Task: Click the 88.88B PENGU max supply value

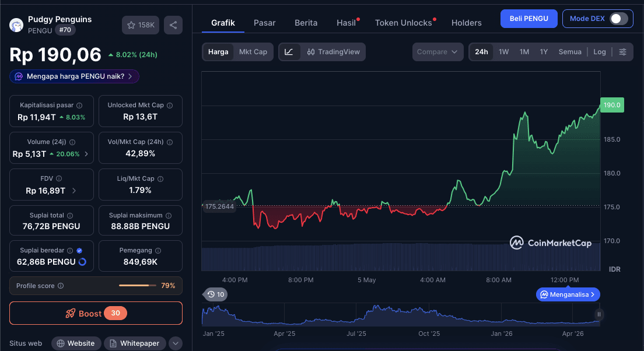Action: (141, 227)
